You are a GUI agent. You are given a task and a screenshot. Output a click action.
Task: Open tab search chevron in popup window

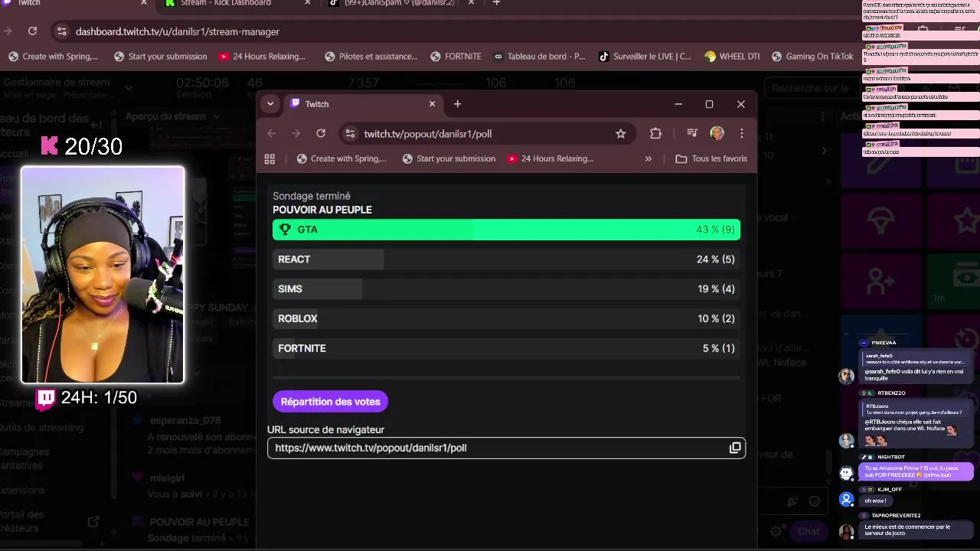point(269,104)
